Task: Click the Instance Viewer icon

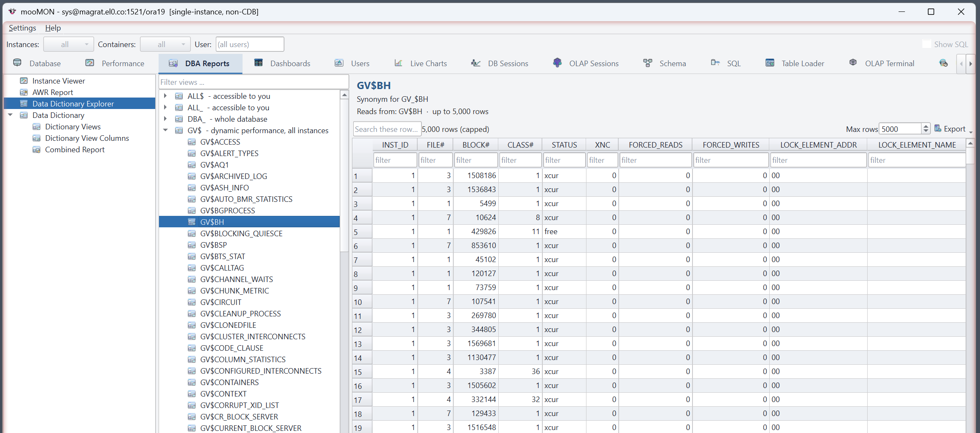Action: [x=24, y=81]
